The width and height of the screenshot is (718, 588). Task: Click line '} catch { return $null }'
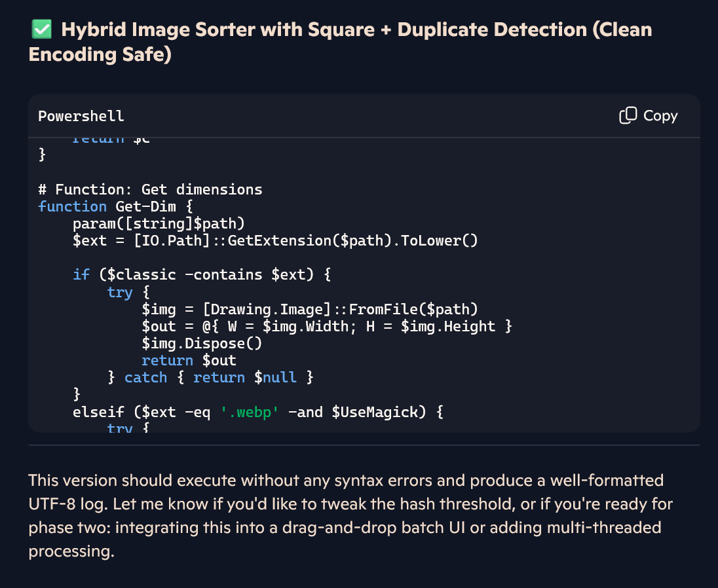tap(211, 378)
